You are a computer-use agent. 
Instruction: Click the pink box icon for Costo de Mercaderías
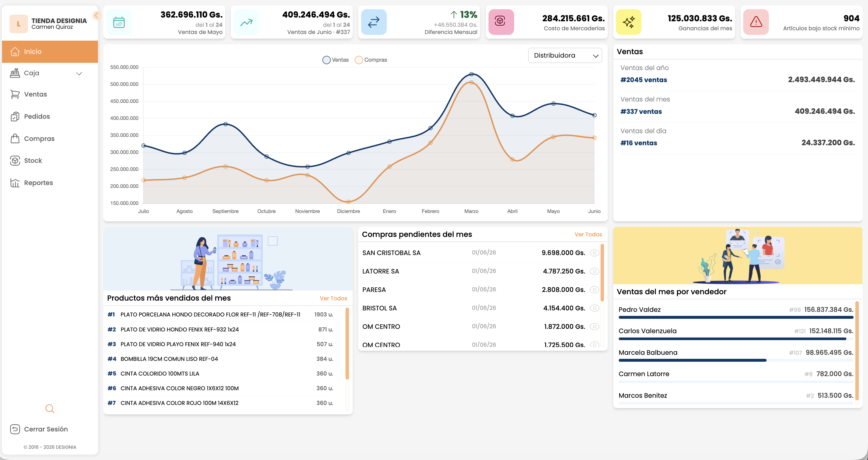point(501,22)
